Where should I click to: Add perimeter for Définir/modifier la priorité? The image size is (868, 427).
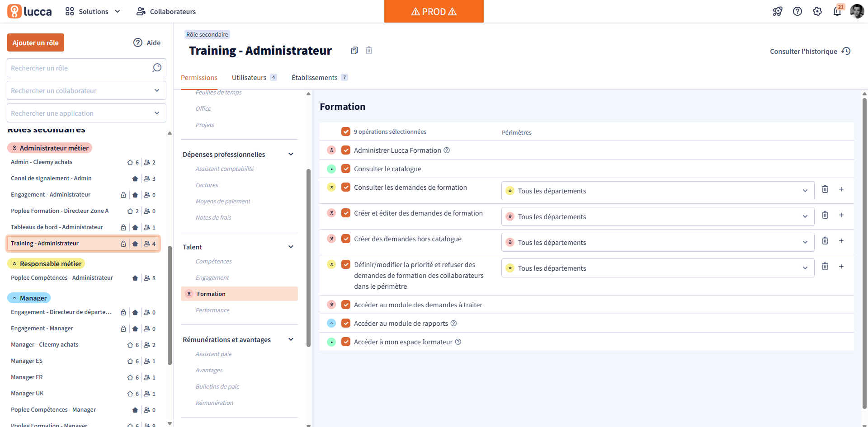pyautogui.click(x=841, y=267)
